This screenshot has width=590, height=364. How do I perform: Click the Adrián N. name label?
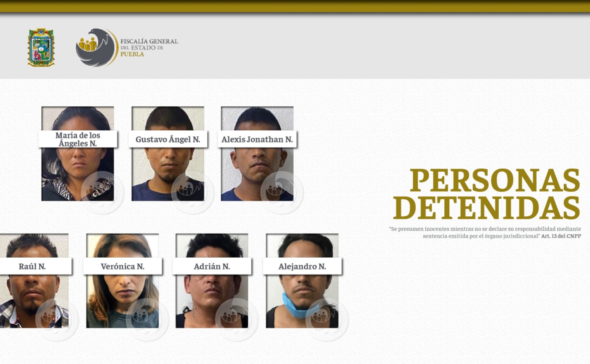[212, 266]
